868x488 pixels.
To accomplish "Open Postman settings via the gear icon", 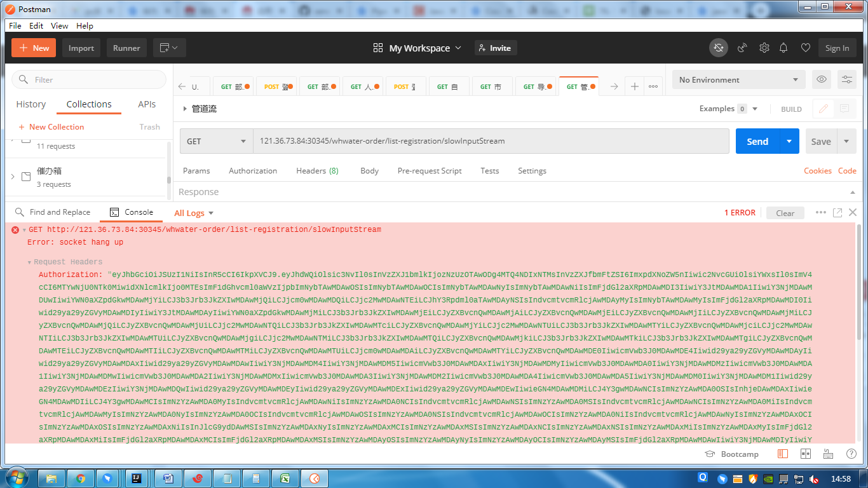I will [x=764, y=47].
